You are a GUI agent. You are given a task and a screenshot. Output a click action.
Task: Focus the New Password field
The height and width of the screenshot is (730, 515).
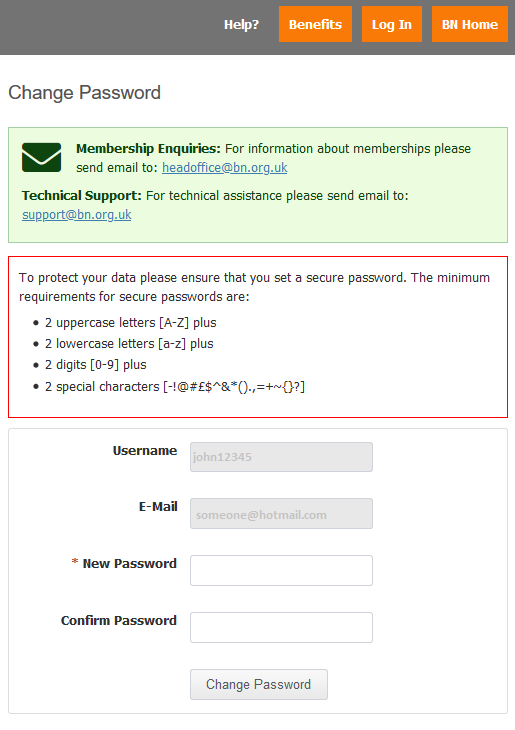coord(281,570)
